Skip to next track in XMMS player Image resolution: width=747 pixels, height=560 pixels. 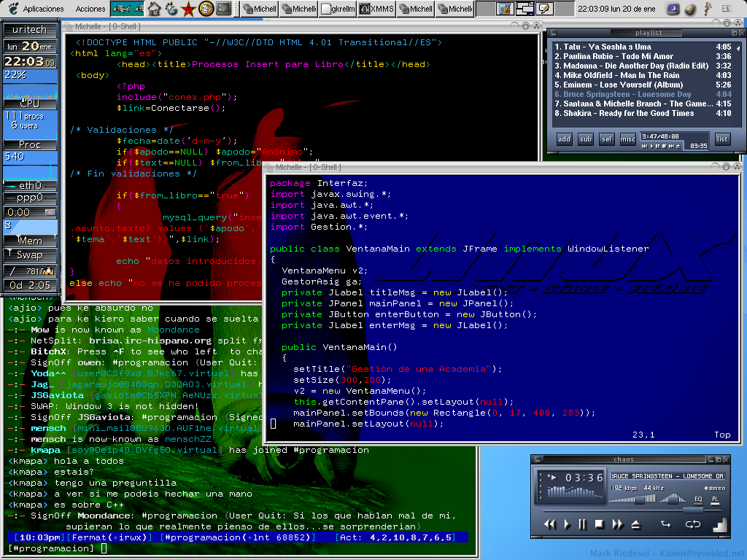pos(617,524)
